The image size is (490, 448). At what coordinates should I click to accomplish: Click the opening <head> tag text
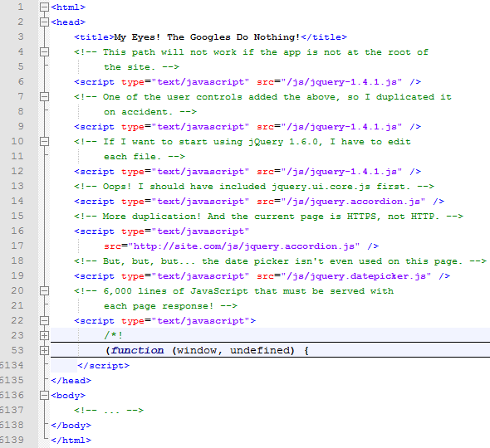(68, 22)
